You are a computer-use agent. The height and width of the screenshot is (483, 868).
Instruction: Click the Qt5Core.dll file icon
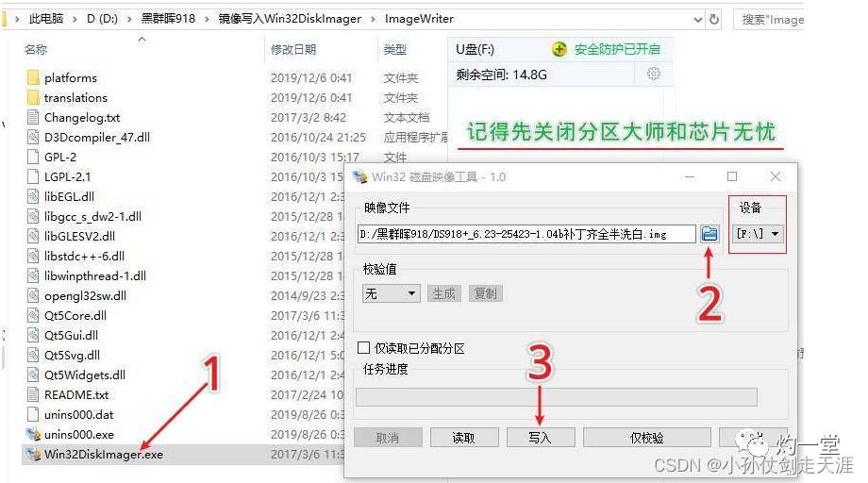[33, 315]
